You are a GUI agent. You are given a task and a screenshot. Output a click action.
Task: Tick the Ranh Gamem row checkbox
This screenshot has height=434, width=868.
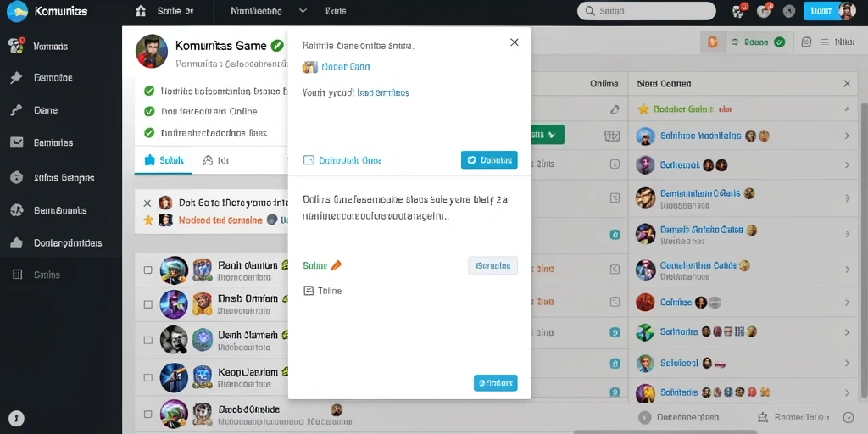[x=147, y=270]
